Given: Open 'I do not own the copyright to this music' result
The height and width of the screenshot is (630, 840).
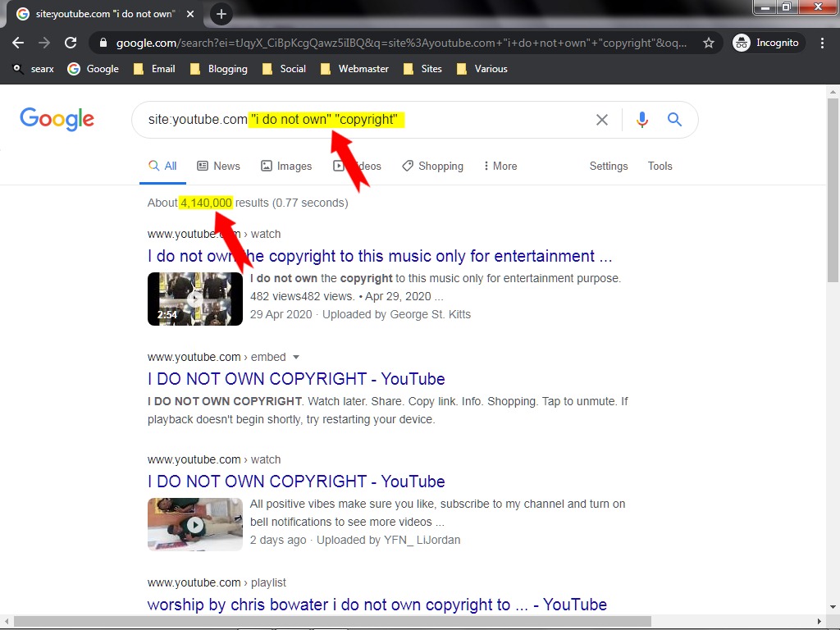Looking at the screenshot, I should click(380, 256).
